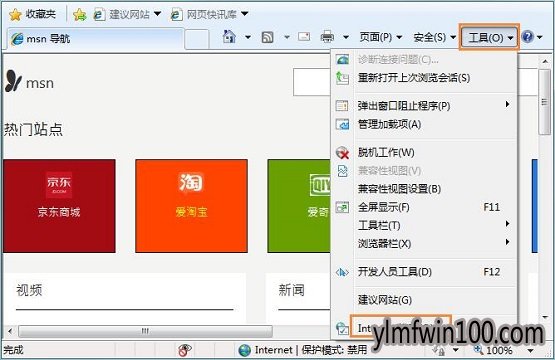The width and height of the screenshot is (555, 360).
Task: Open the Help question mark icon
Action: (x=527, y=36)
